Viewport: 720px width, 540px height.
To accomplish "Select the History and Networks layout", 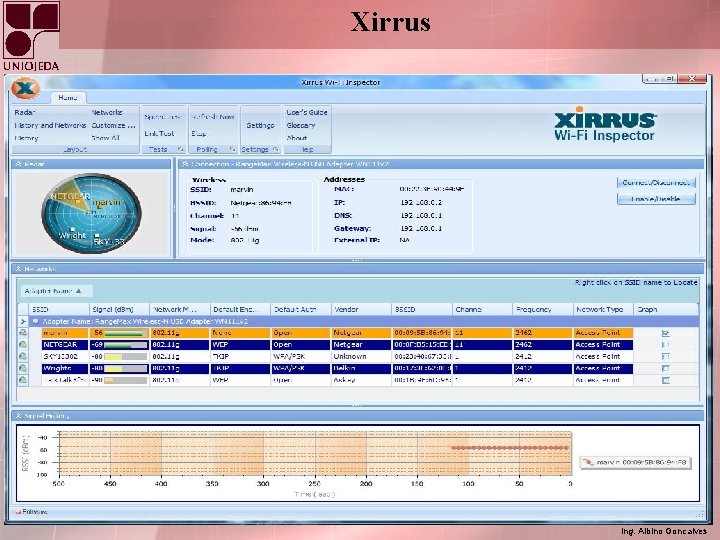I will click(50, 125).
